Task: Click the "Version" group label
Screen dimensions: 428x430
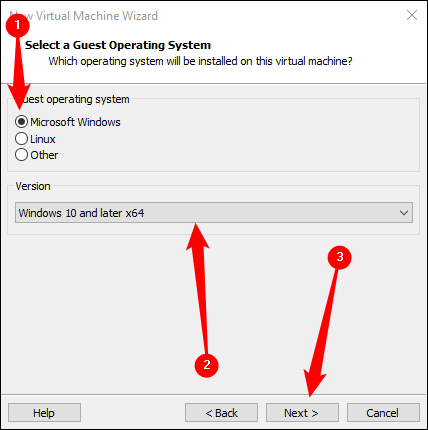Action: (x=33, y=186)
